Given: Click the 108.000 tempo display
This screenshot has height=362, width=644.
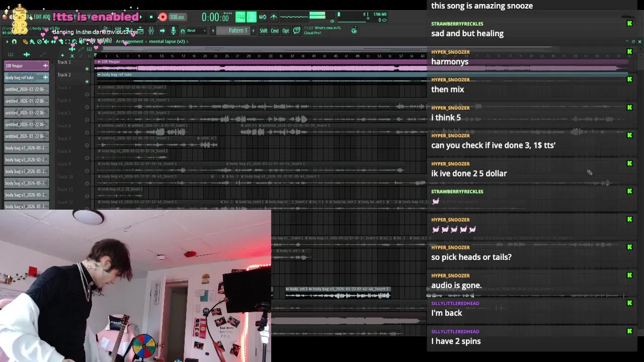Looking at the screenshot, I should point(178,17).
